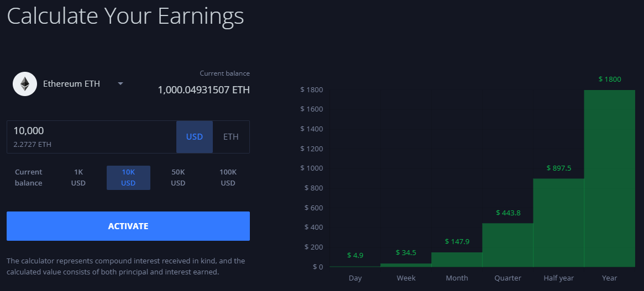The image size is (644, 291).
Task: Choose the 50K USD preset
Action: tap(178, 178)
